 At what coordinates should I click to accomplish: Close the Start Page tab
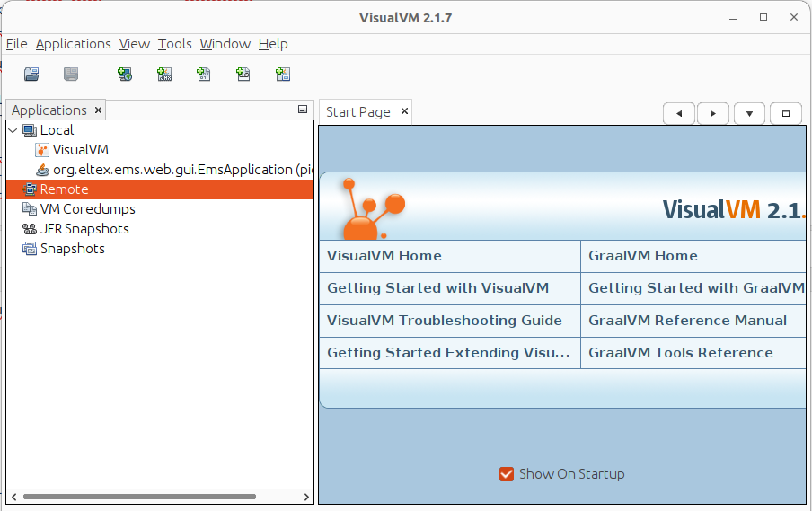coord(404,111)
